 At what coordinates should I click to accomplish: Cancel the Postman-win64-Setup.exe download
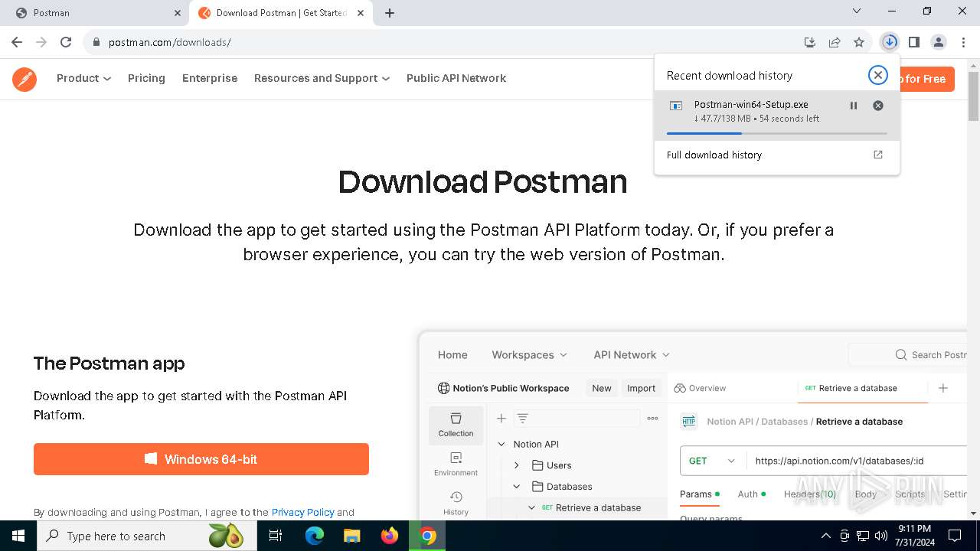tap(878, 106)
